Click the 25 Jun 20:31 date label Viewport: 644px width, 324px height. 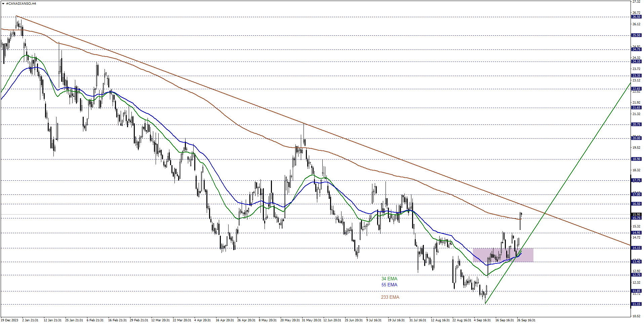[354, 320]
